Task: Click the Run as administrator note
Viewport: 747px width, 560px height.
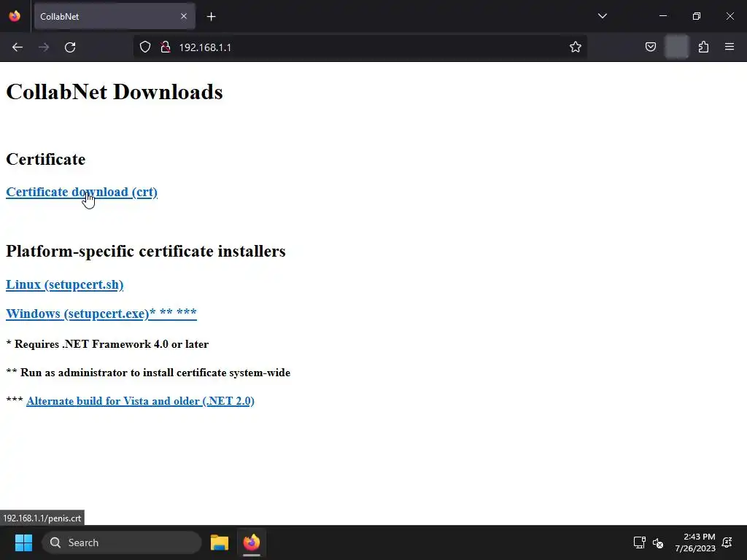Action: 148,373
